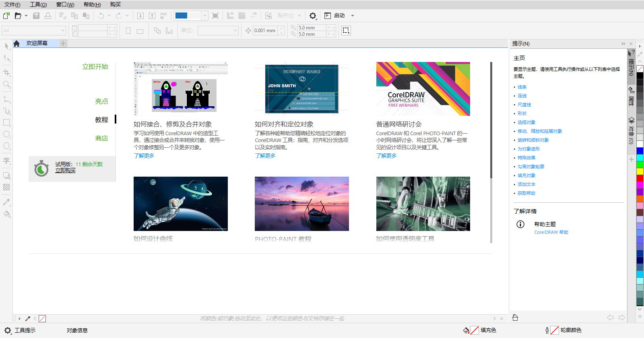Click the zoom level field showing 100%
Screen dimensions: 644x338
188,16
